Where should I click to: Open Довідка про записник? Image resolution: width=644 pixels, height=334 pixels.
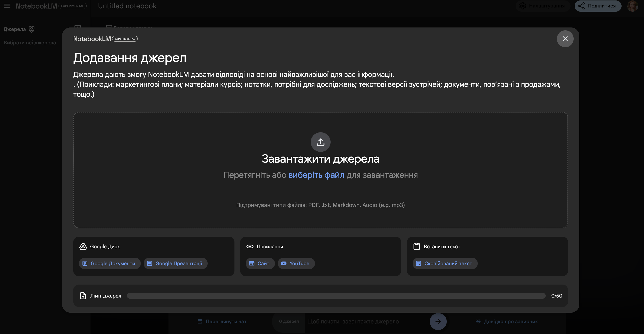coord(507,321)
